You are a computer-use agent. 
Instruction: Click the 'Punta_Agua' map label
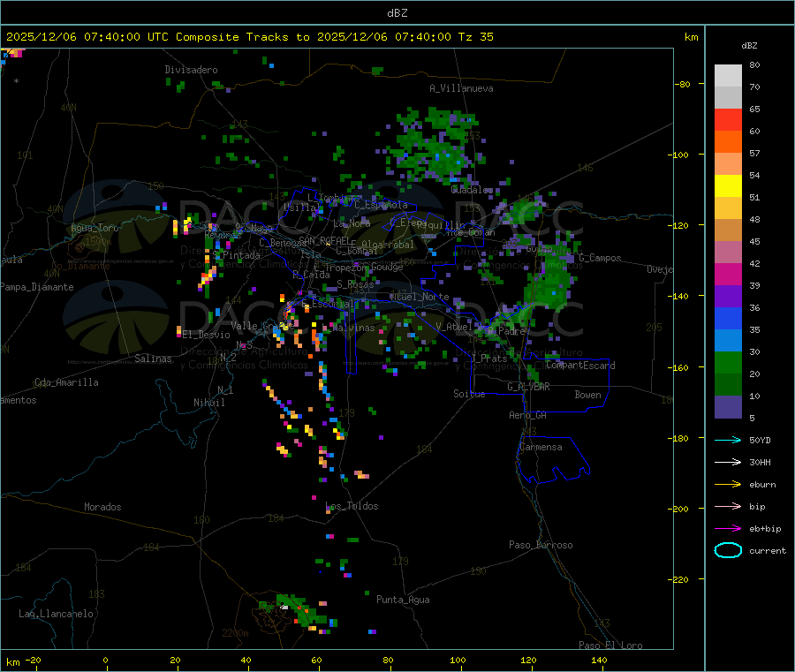point(403,600)
